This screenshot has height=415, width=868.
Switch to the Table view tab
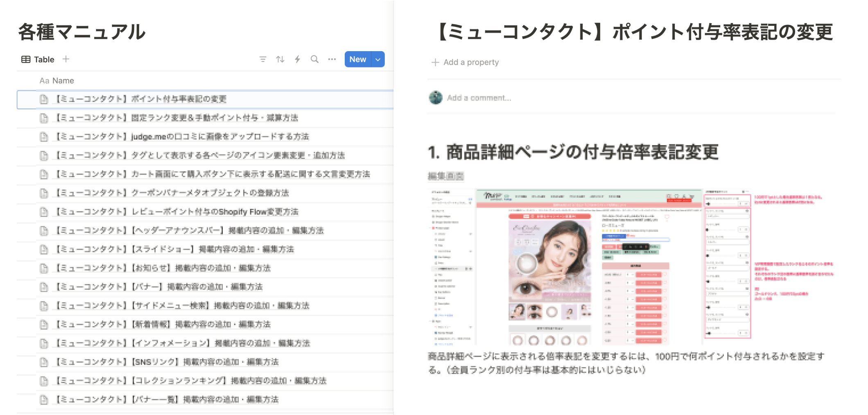coord(38,59)
